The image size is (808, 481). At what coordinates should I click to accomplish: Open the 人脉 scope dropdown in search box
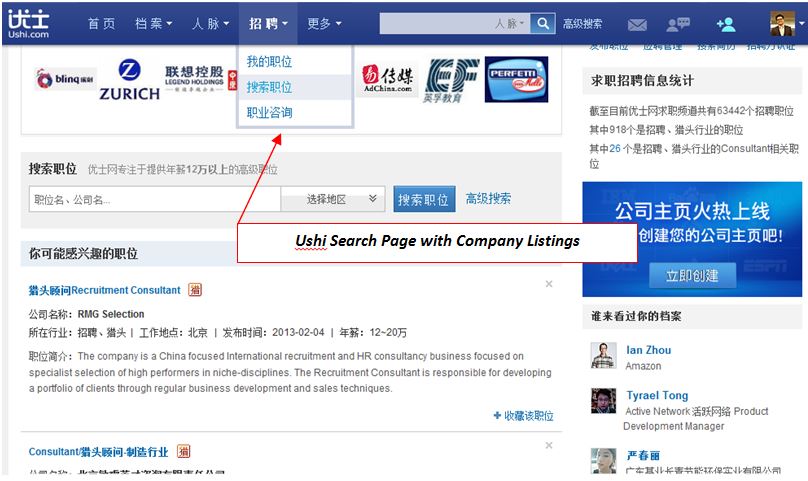(509, 24)
